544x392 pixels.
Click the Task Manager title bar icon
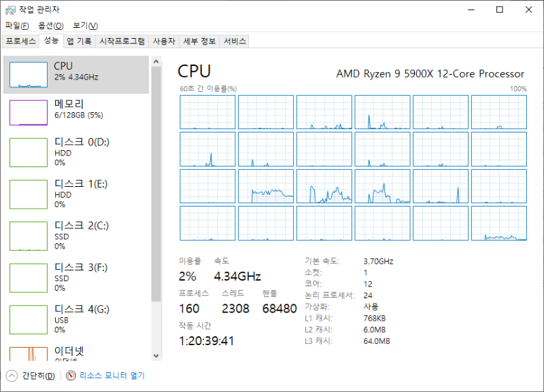click(x=11, y=10)
